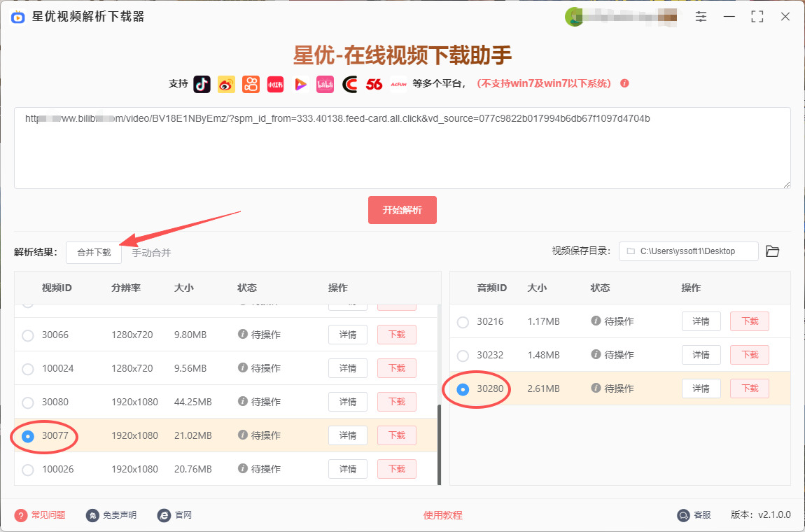The width and height of the screenshot is (805, 532).
Task: Click the 视频保存目录 path field
Action: tap(689, 251)
